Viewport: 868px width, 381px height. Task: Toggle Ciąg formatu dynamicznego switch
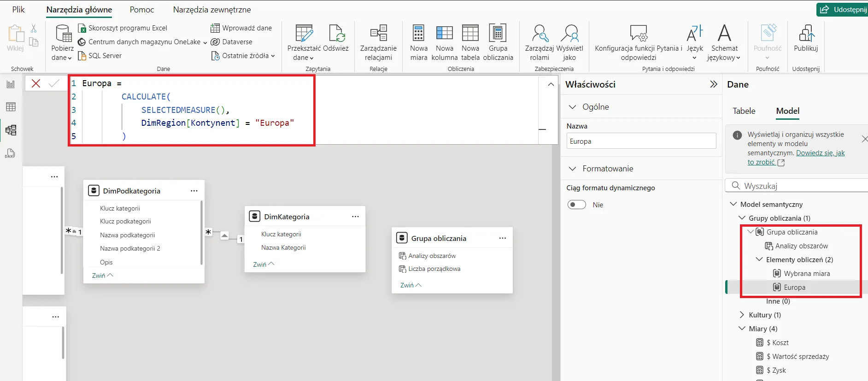(x=576, y=205)
